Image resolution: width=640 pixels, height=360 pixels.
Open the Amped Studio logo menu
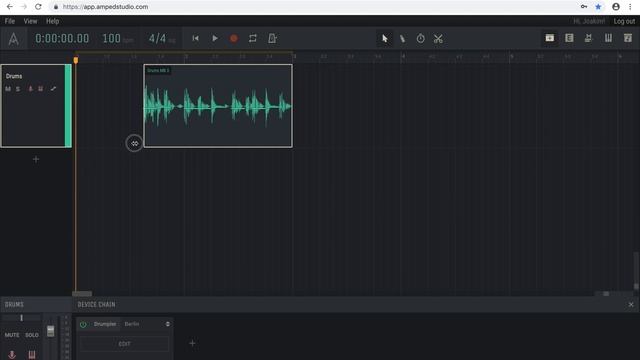click(13, 39)
